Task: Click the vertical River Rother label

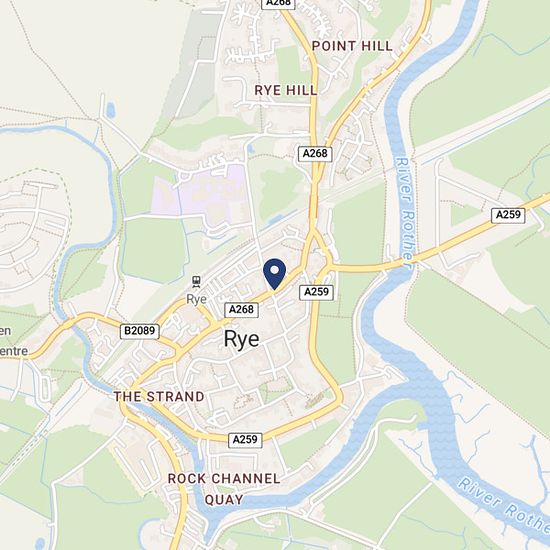Action: 406,213
